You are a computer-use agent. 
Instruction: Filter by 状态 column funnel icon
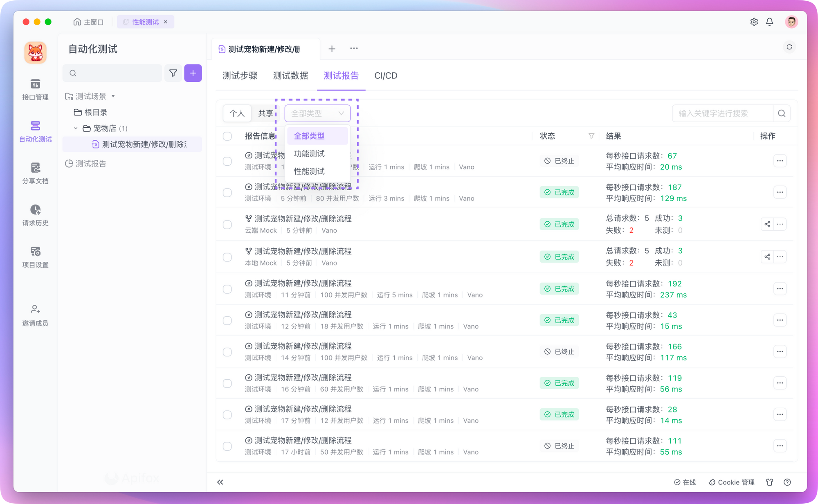tap(591, 136)
